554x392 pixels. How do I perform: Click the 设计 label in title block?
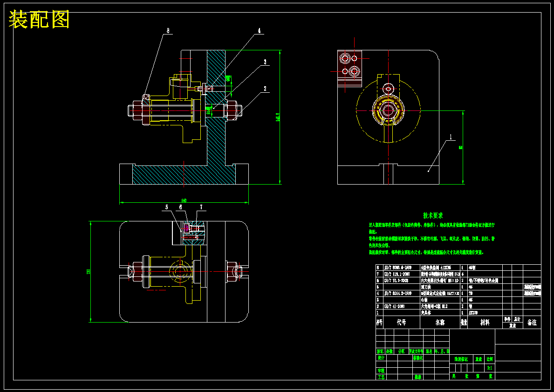coord(381,358)
